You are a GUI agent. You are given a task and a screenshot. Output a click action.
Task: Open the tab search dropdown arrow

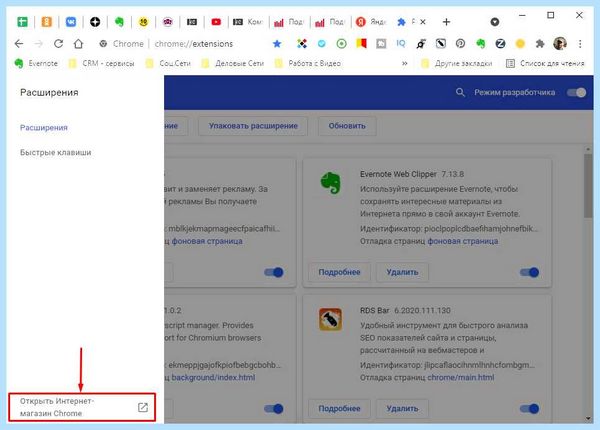click(495, 22)
